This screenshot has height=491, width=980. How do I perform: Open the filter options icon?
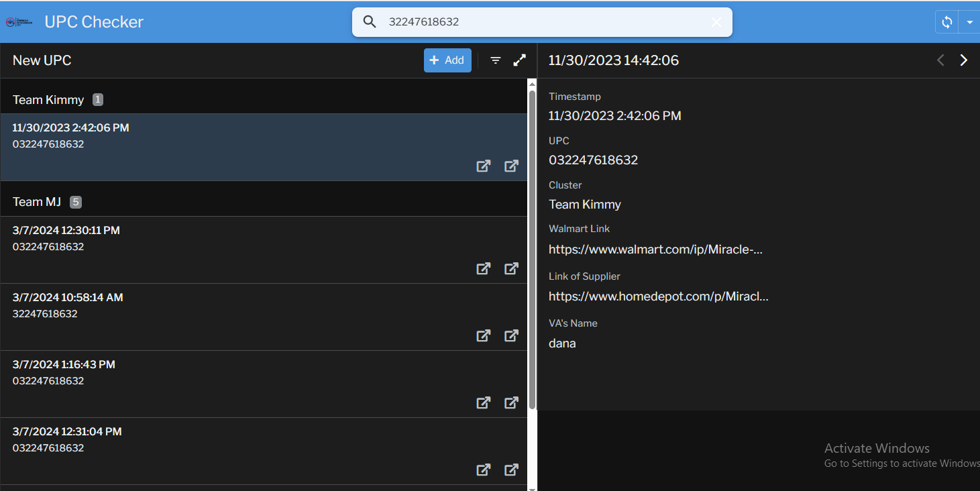[496, 60]
